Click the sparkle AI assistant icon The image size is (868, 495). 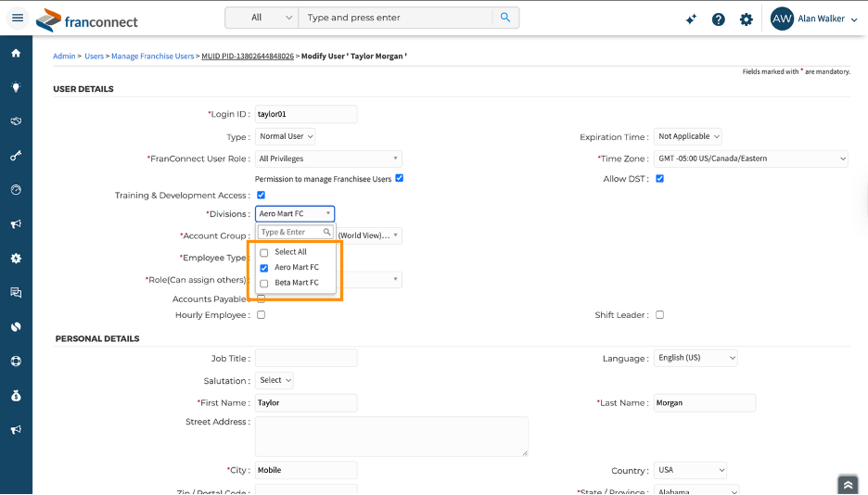[691, 19]
